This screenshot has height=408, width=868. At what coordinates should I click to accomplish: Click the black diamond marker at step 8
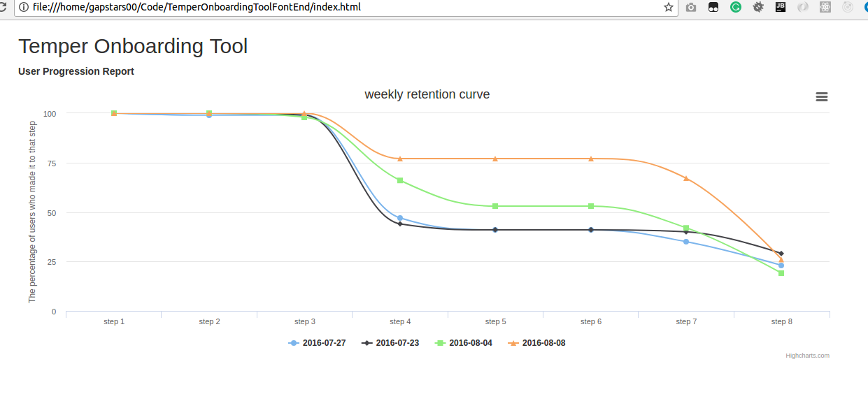[781, 254]
